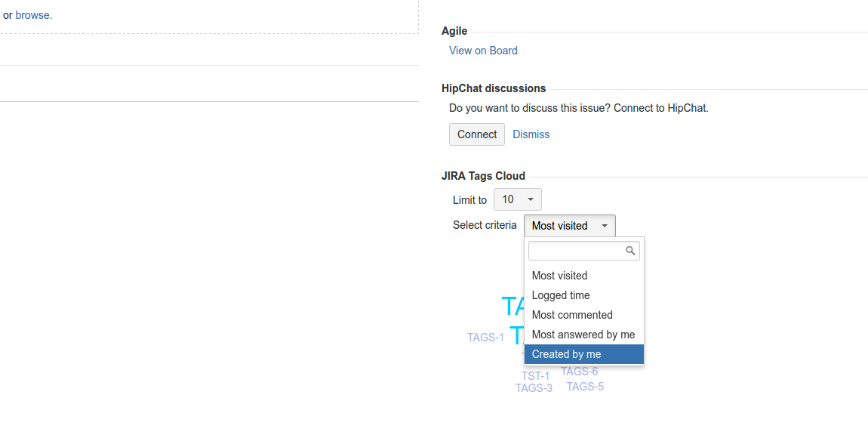Dismiss the HipChat discussions prompt
The image size is (868, 435).
(531, 134)
